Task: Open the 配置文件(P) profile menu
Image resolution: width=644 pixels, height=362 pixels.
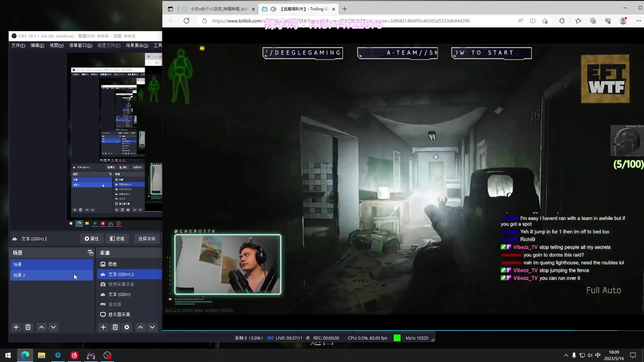Action: 109,45
